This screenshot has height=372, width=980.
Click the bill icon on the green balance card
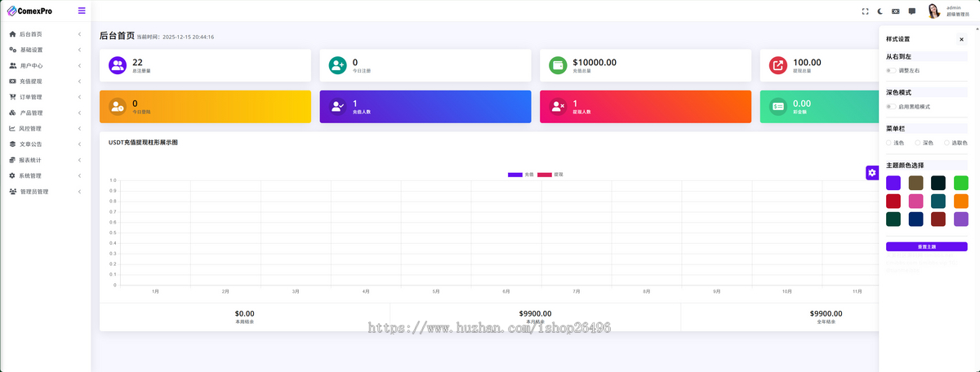point(778,106)
